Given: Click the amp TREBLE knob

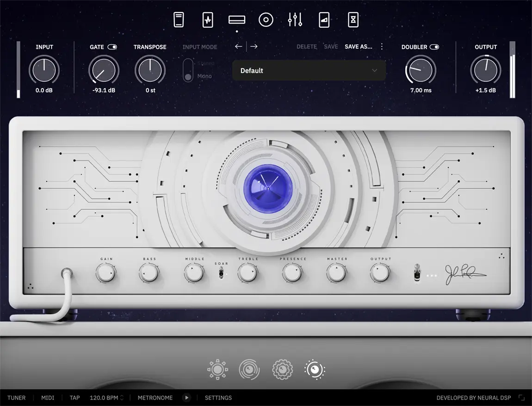Looking at the screenshot, I should point(247,273).
